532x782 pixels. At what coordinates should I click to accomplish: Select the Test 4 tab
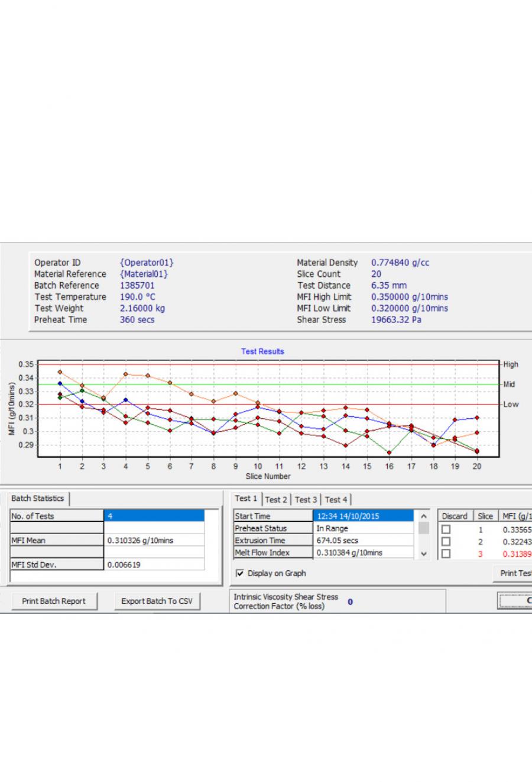336,500
